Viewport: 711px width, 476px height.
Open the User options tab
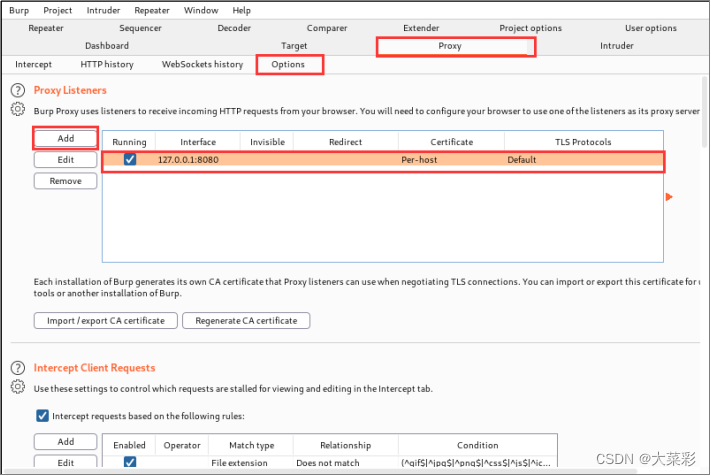pyautogui.click(x=651, y=28)
